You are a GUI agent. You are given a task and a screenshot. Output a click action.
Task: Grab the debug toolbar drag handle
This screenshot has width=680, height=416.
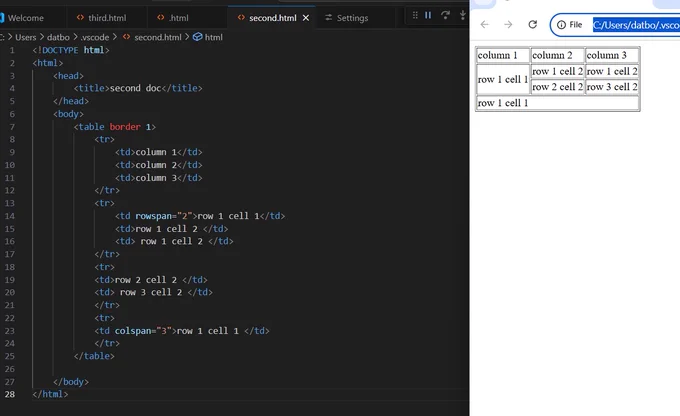[x=415, y=16]
